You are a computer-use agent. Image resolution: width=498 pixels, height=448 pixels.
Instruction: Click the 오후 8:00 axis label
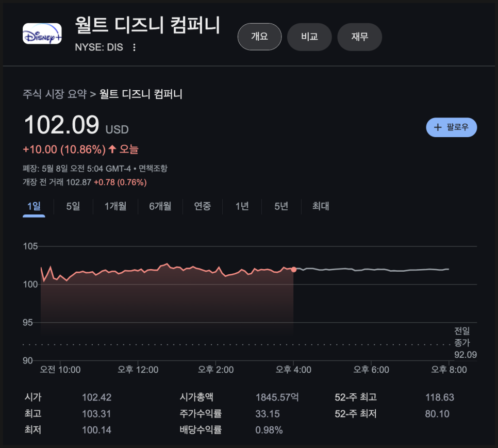tap(449, 370)
